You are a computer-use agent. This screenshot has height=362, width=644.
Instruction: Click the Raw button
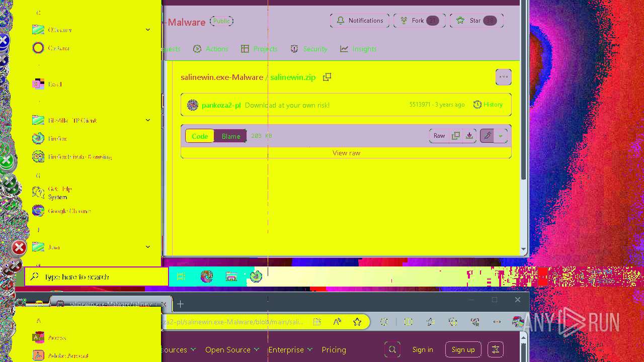point(439,136)
